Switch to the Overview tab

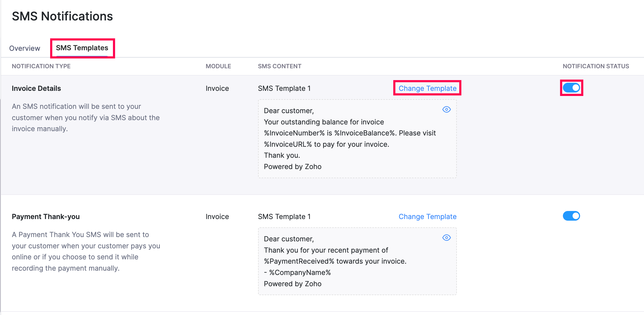[24, 48]
